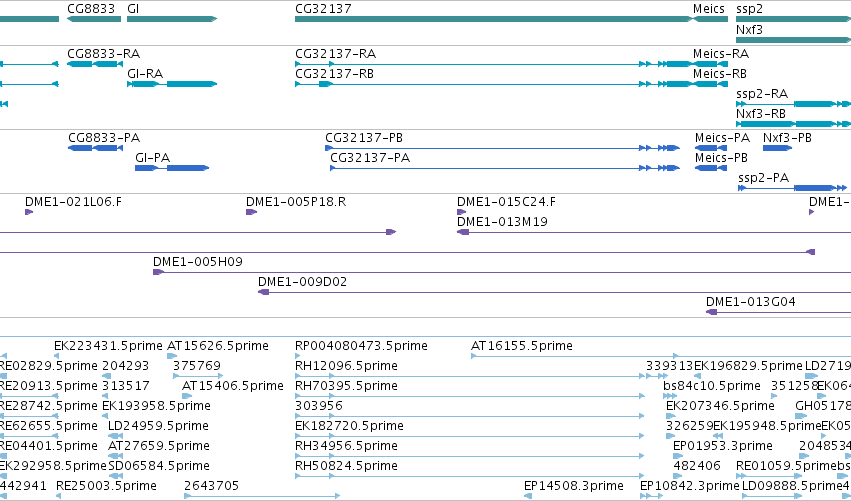This screenshot has width=851, height=501.
Task: Open the RH12096.5prime EST label
Action: point(346,366)
